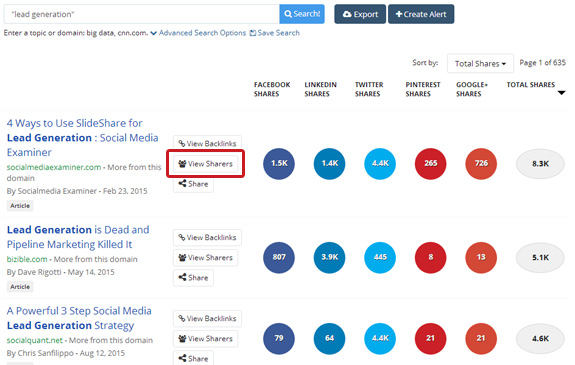Click the 21 Google+ shares circle
Screen dimensions: 575x365
tap(481, 339)
